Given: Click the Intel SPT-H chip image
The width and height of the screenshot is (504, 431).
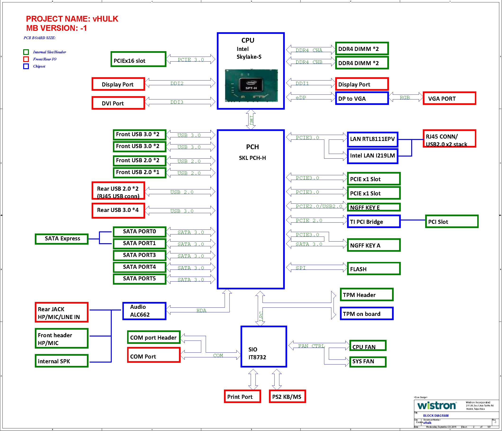Looking at the screenshot, I should pyautogui.click(x=251, y=86).
